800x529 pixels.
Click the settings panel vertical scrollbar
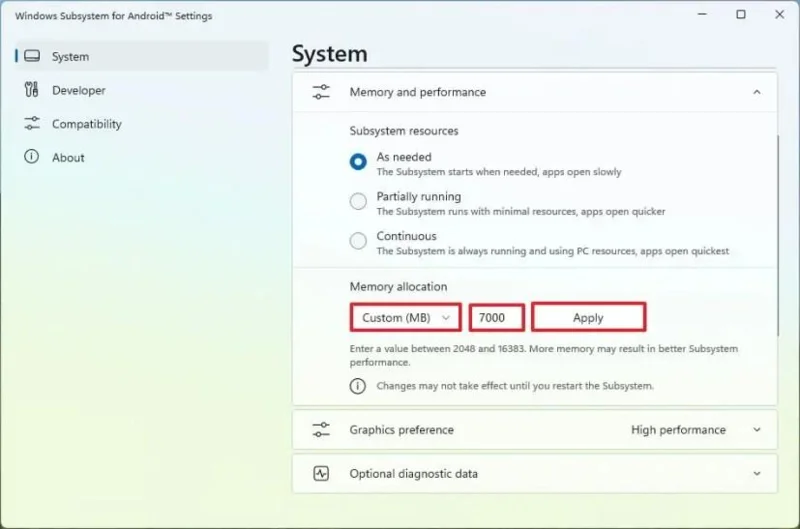[x=778, y=235]
